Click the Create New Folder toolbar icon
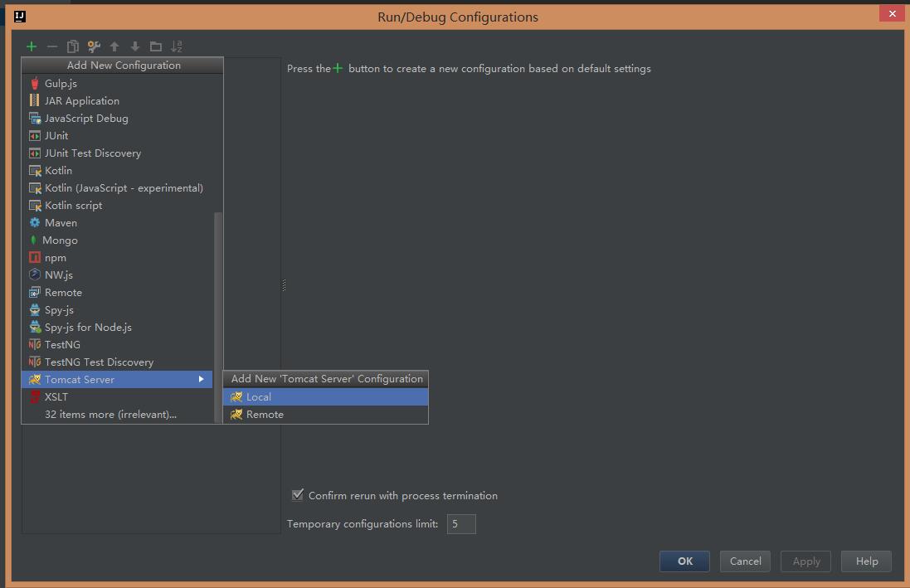 [155, 46]
